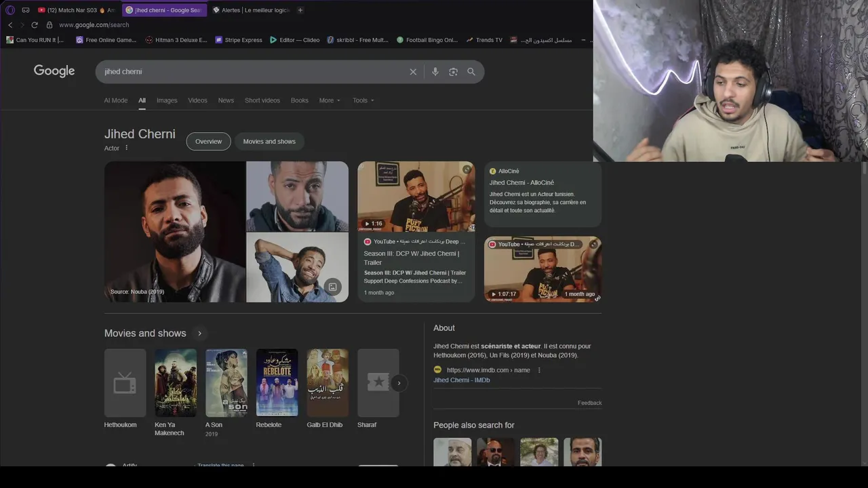Open three-dot options next to Actor
The image size is (868, 488).
(x=126, y=148)
